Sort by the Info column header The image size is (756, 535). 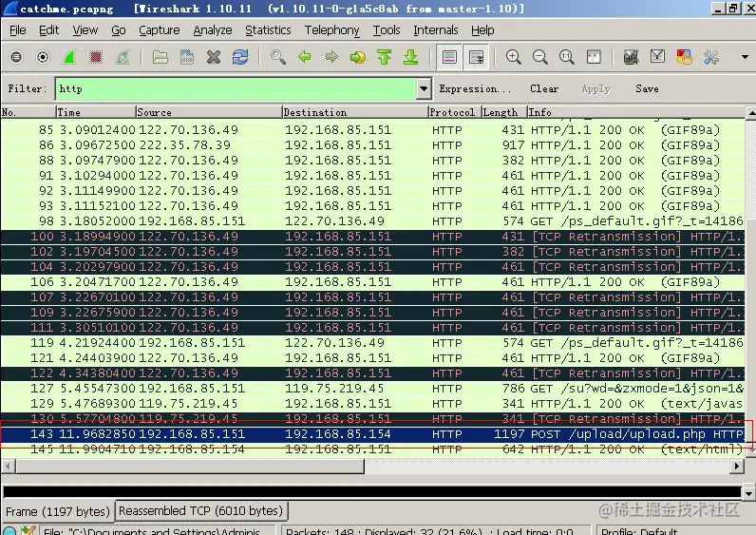[635, 112]
